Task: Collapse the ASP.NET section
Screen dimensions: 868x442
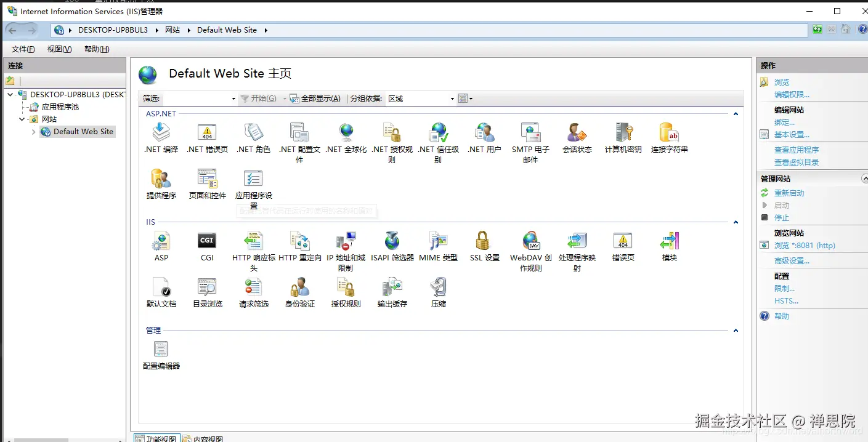Action: [736, 113]
